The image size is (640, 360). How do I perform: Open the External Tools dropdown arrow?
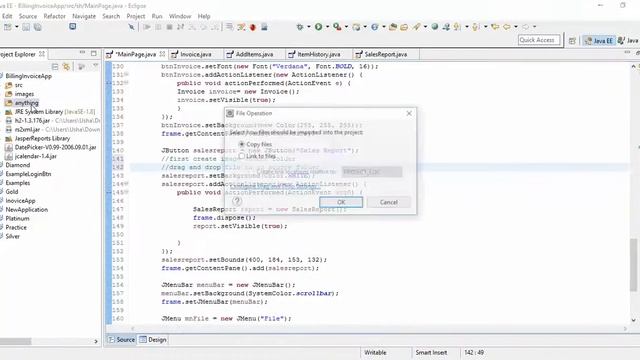pos(346,27)
